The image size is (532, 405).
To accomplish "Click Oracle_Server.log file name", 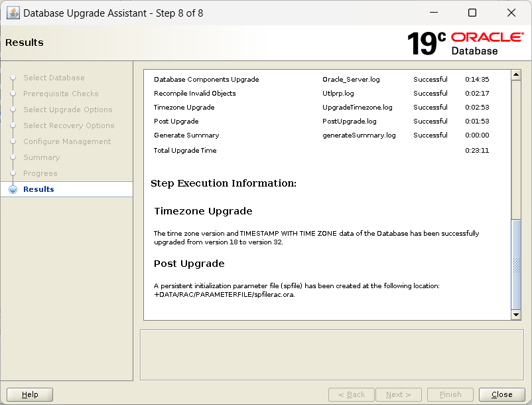I will 351,79.
